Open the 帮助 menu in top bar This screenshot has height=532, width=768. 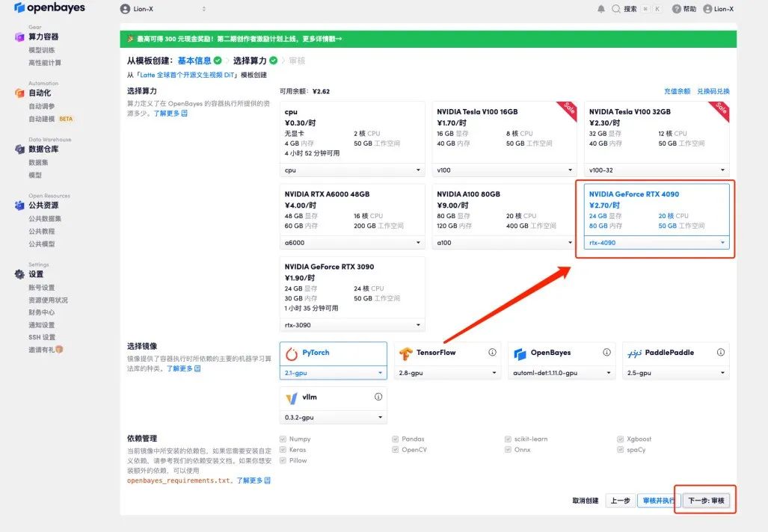tap(686, 8)
